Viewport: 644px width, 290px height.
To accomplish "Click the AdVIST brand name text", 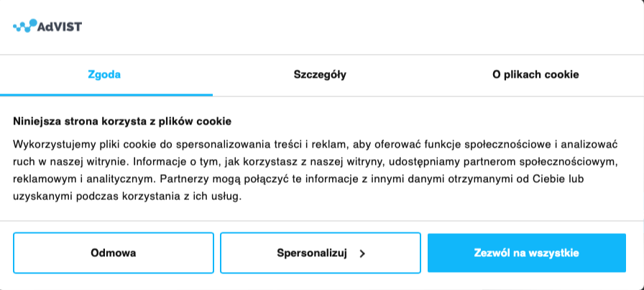I will pyautogui.click(x=60, y=27).
